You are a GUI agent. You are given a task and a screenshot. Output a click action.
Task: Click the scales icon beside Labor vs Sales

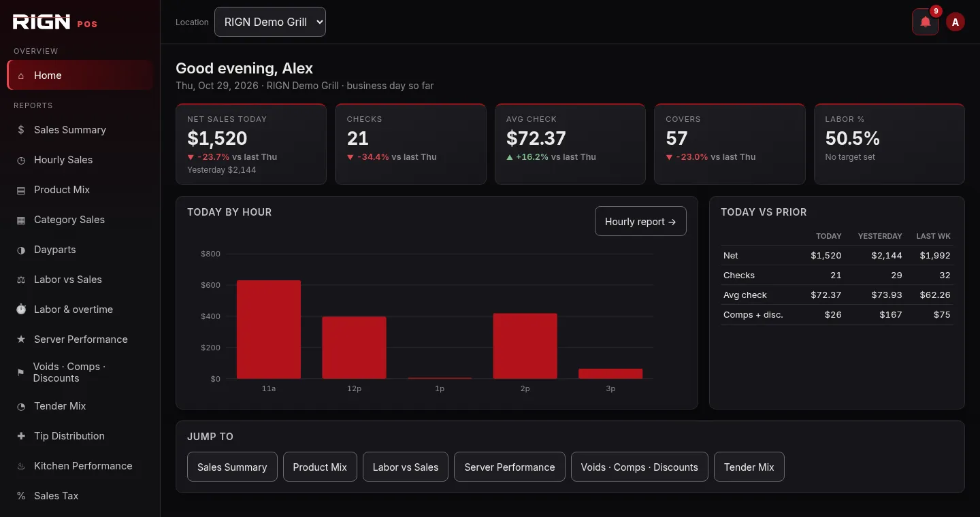pyautogui.click(x=21, y=280)
